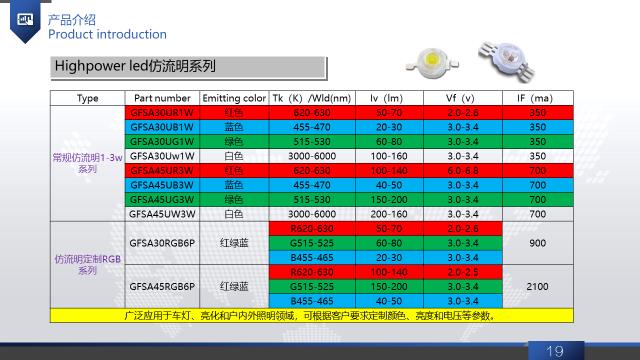Click the 2100 IF value cell

click(x=538, y=287)
